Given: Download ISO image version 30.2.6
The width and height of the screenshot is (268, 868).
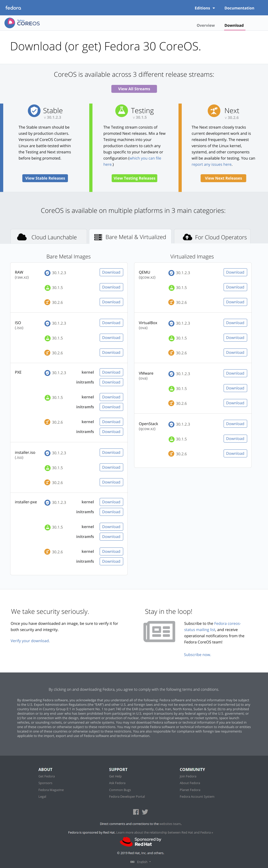Looking at the screenshot, I should pyautogui.click(x=111, y=352).
